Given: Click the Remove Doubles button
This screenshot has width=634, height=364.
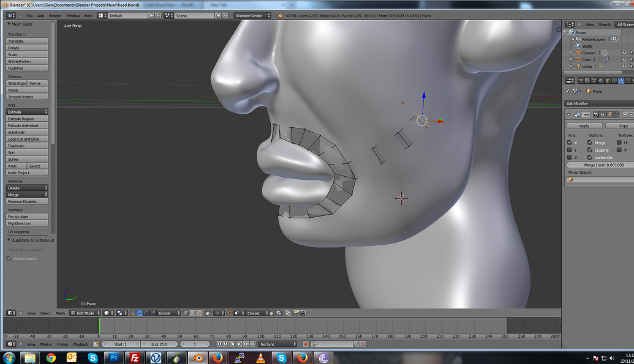Looking at the screenshot, I should 27,202.
